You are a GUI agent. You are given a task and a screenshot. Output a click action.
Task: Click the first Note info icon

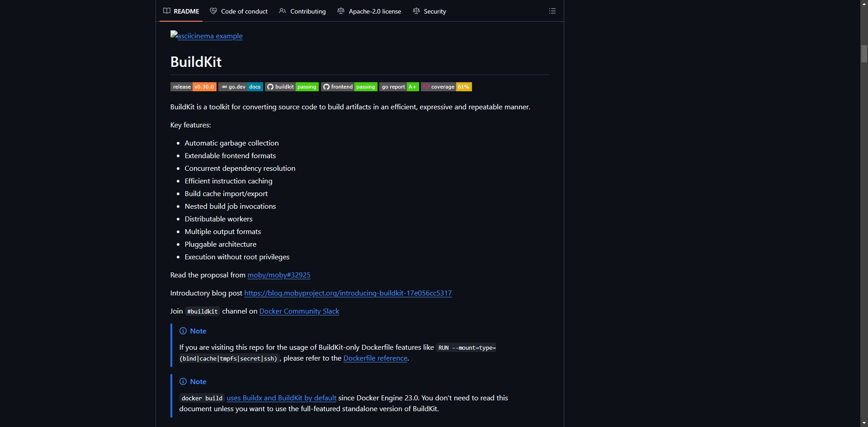[x=183, y=331]
